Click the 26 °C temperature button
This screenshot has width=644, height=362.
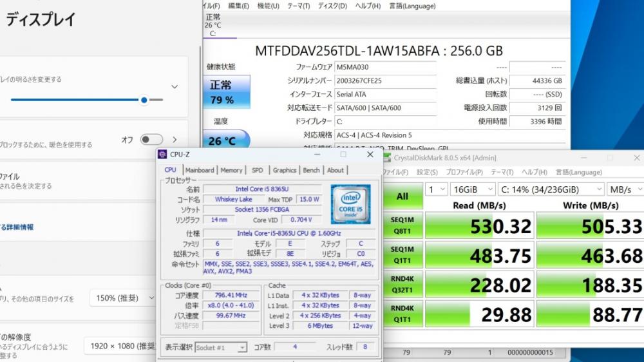[x=227, y=140]
